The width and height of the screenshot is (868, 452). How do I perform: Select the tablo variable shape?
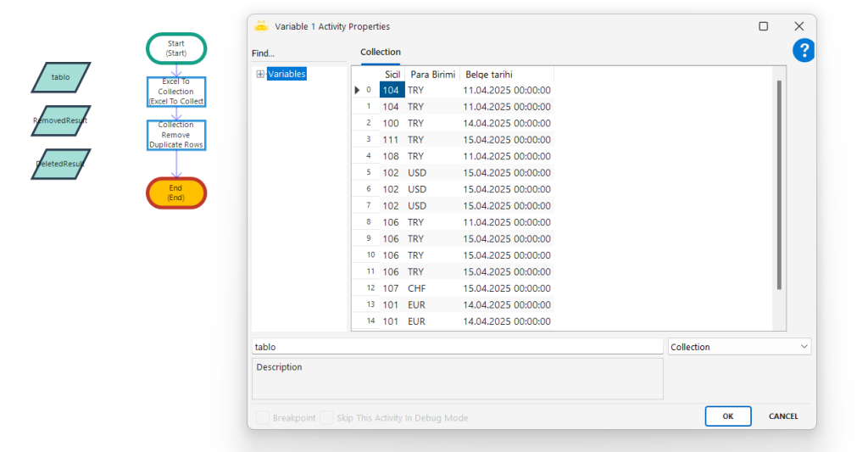tap(61, 77)
